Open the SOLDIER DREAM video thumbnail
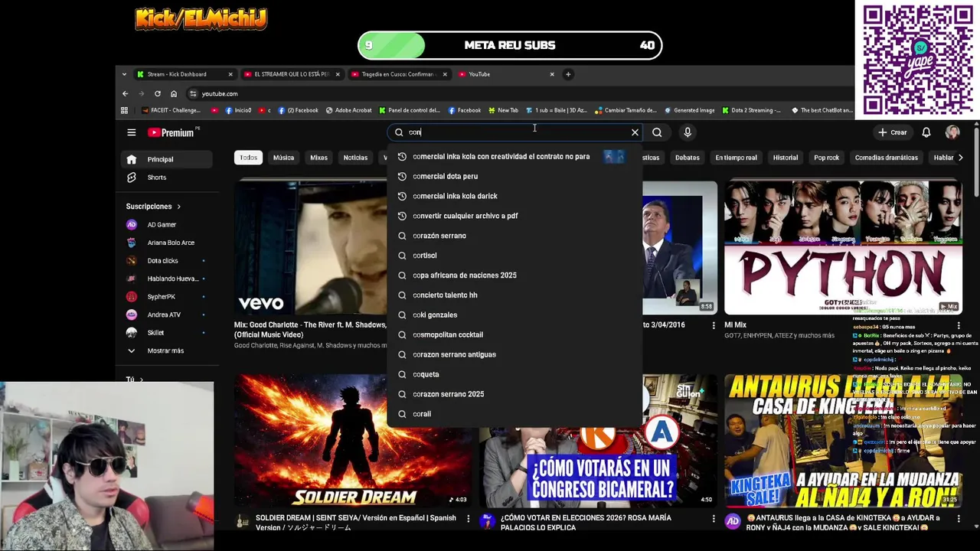The image size is (980, 551). pos(353,441)
